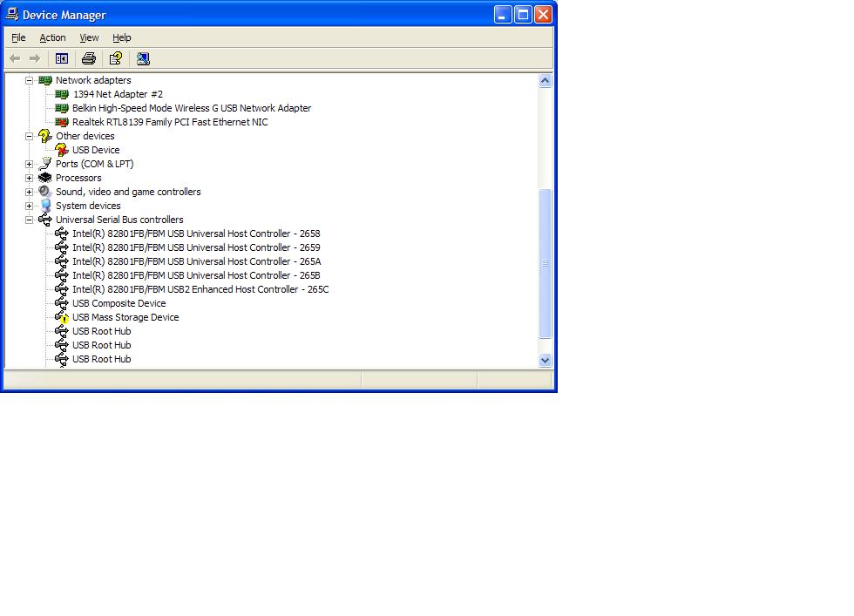The height and width of the screenshot is (616, 854).
Task: Click the Belkin Wireless G adapter icon
Action: (x=62, y=108)
